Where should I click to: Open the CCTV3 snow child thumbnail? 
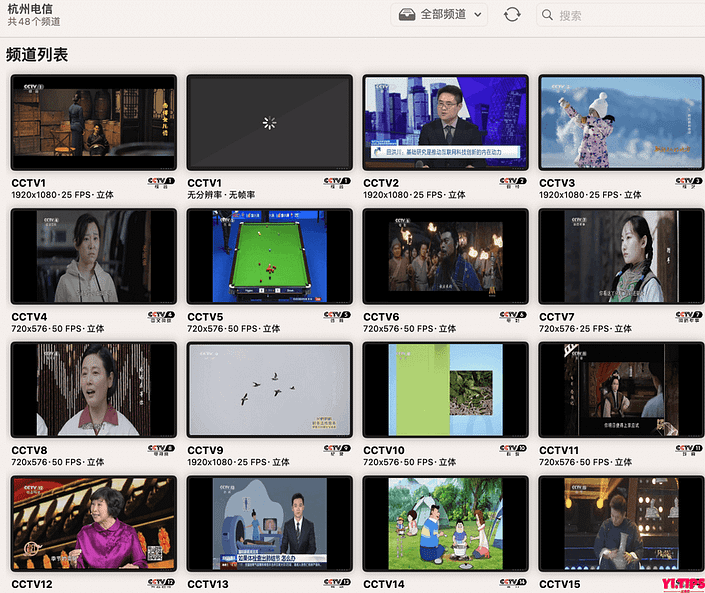[x=621, y=122]
